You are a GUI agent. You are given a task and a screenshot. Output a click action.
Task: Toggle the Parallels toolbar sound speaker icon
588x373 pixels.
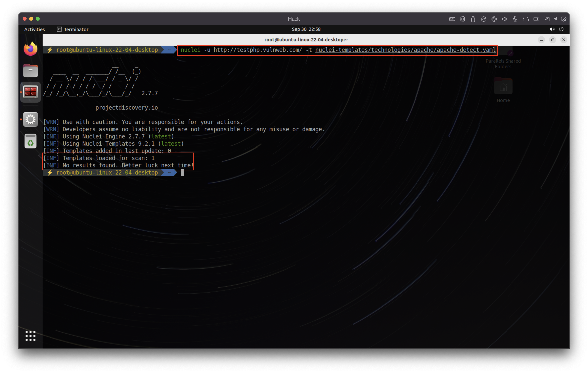504,19
